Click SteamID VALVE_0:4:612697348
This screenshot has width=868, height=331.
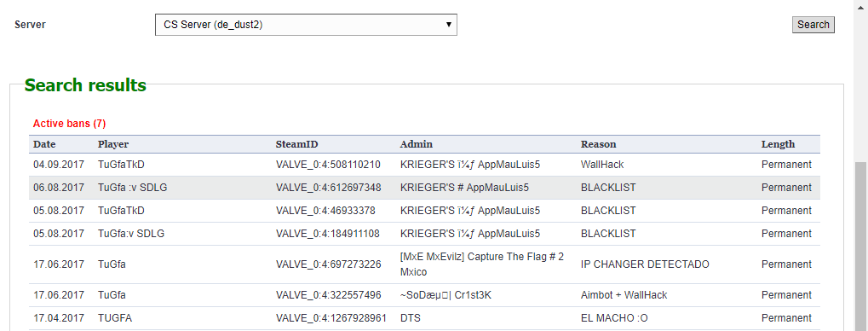coord(328,188)
